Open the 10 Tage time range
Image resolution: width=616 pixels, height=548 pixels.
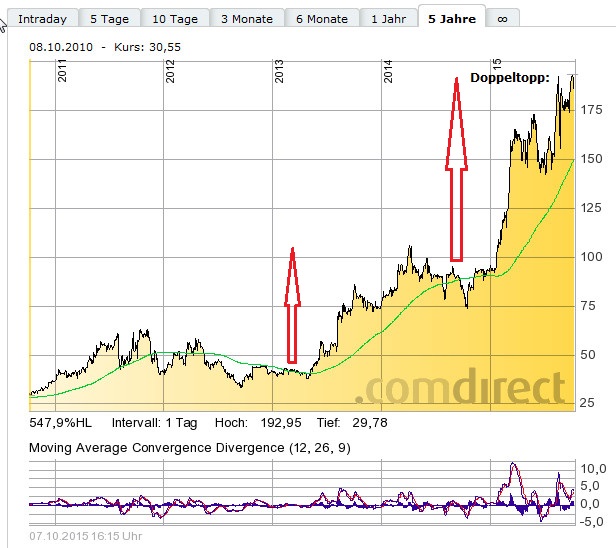175,19
